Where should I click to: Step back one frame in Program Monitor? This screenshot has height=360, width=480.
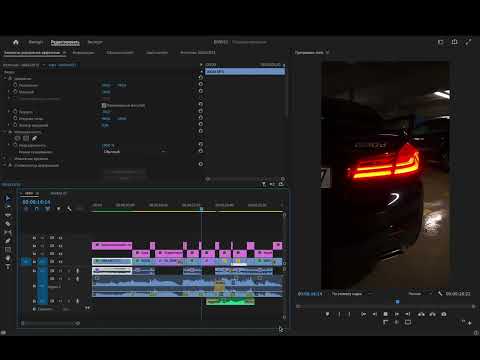tap(375, 314)
